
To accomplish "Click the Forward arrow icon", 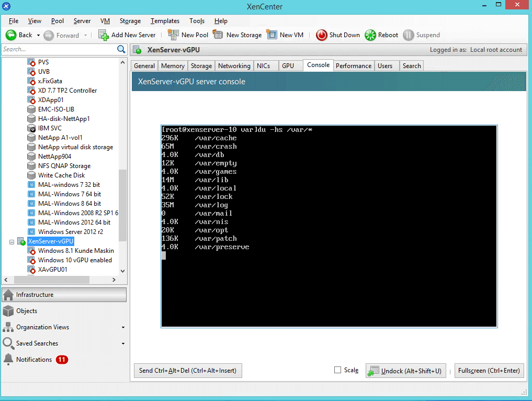I will coord(49,35).
